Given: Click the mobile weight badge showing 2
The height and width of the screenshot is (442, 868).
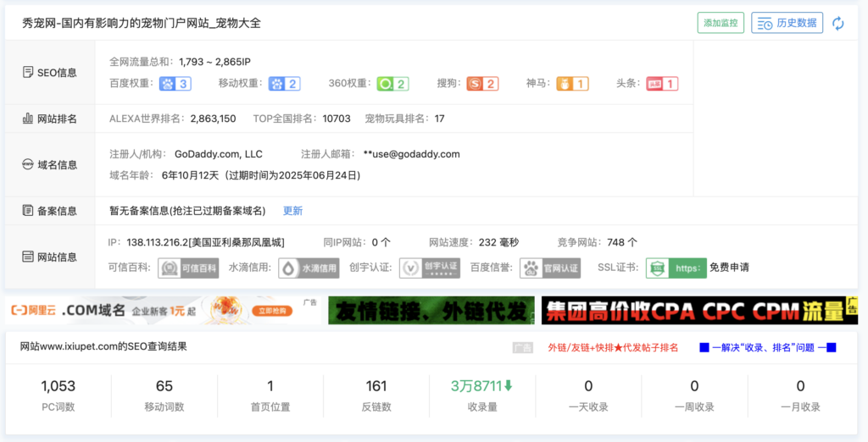Looking at the screenshot, I should pyautogui.click(x=285, y=84).
